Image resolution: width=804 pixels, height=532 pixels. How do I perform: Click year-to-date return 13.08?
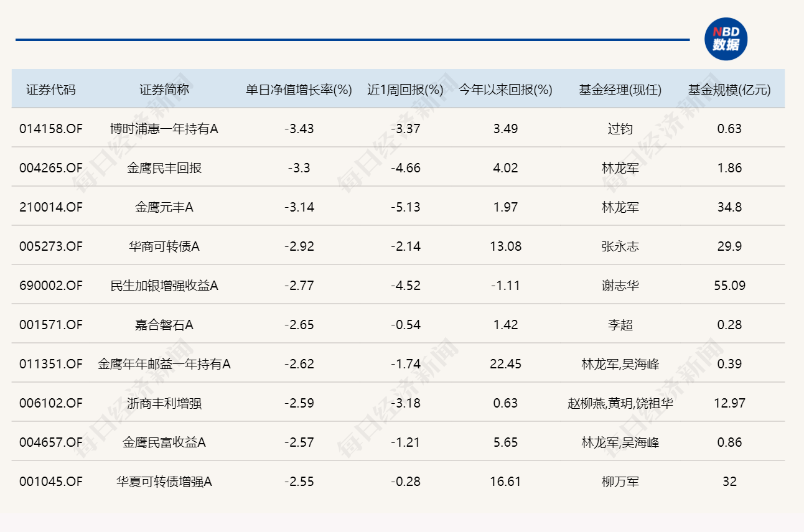(505, 246)
